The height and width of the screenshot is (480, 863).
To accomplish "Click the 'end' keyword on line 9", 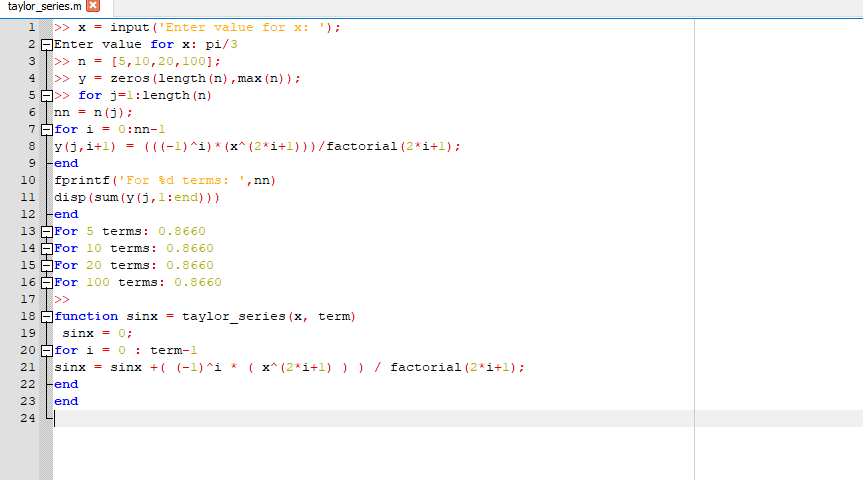I will click(66, 163).
